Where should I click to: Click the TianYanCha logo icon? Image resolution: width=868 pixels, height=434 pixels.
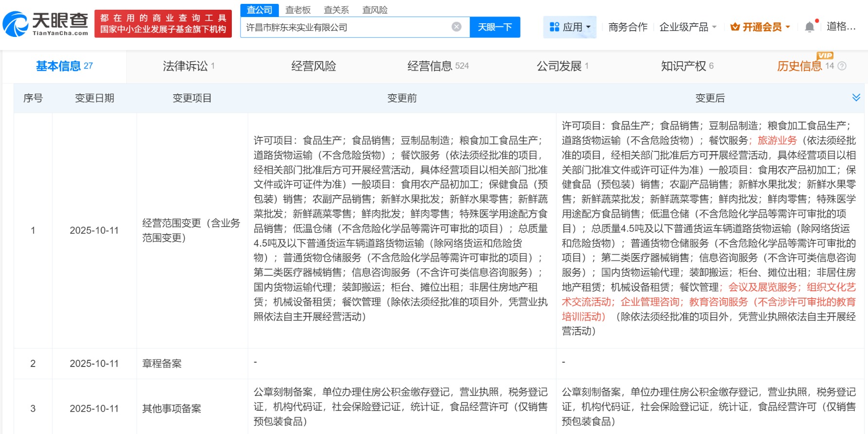pyautogui.click(x=16, y=24)
